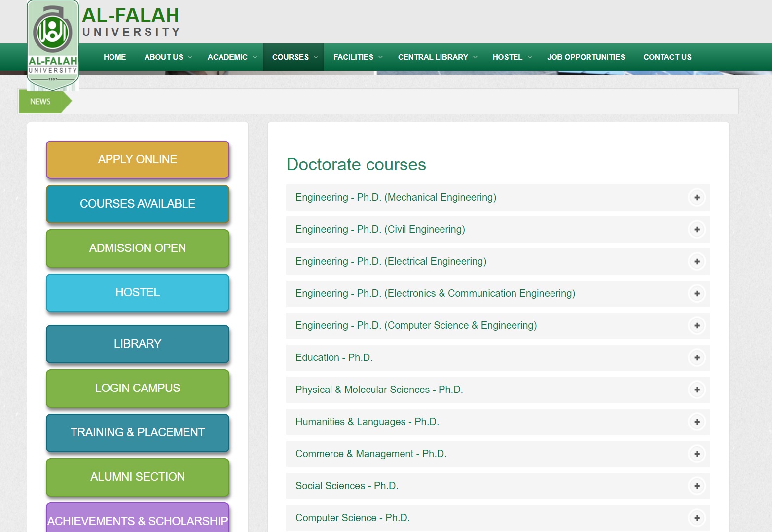772x532 pixels.
Task: Click the Al-Falah University shield logo
Action: 53,45
